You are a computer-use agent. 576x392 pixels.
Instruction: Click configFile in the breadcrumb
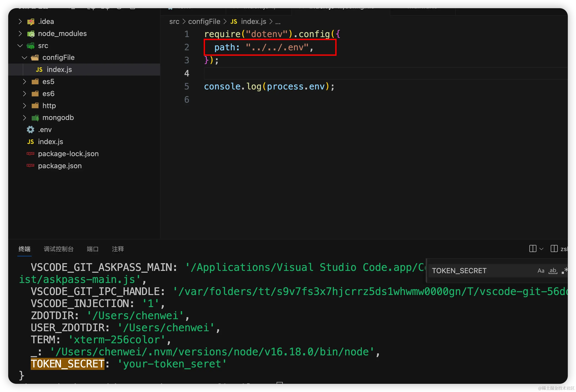[x=204, y=22]
